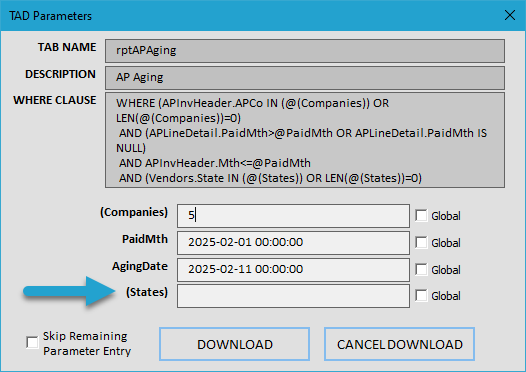The height and width of the screenshot is (372, 526).
Task: Click into the PaidMth date field
Action: pyautogui.click(x=293, y=243)
